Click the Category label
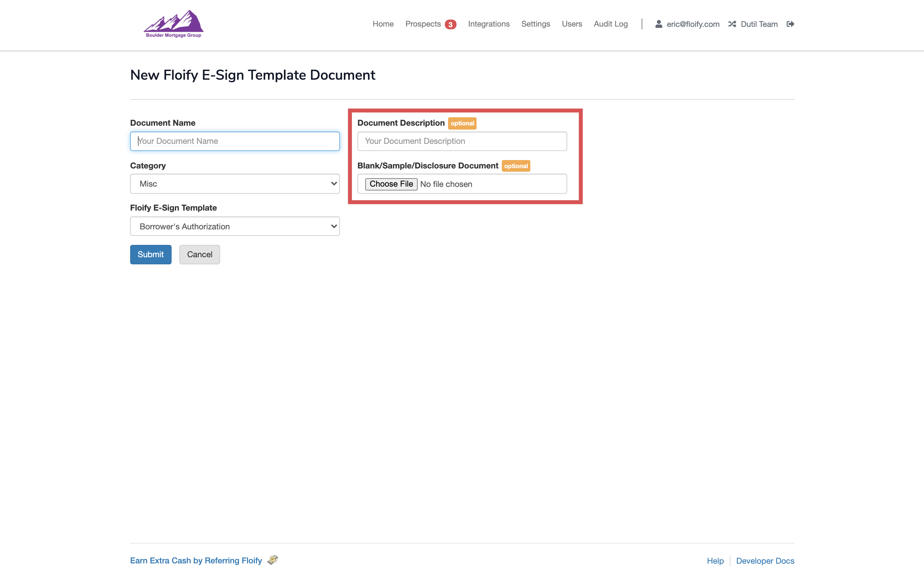This screenshot has height=576, width=924. [148, 166]
